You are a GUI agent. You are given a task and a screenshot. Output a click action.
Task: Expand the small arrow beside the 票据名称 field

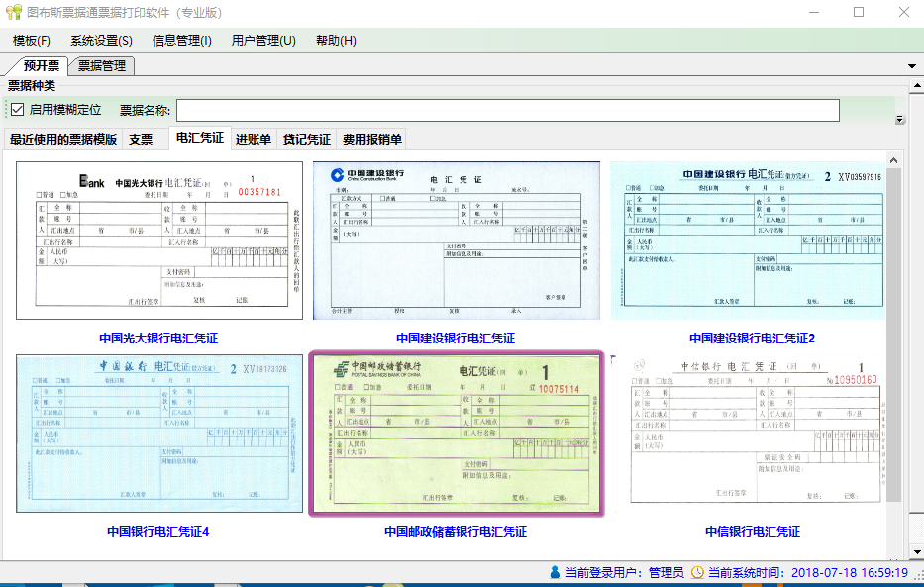[x=900, y=119]
